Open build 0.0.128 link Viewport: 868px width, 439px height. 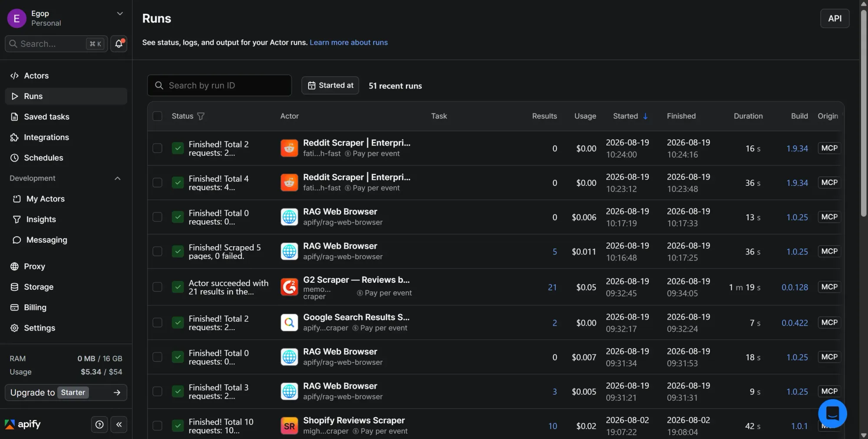[x=795, y=287]
